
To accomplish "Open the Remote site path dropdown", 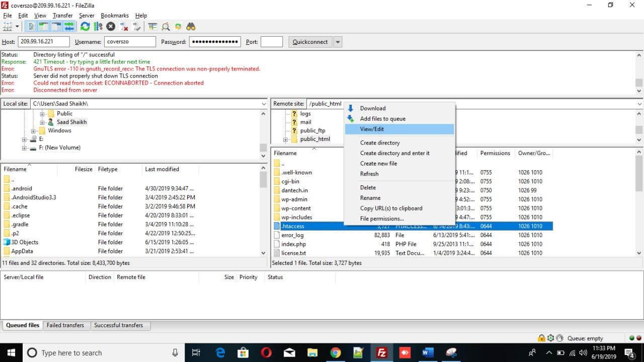I will 639,104.
